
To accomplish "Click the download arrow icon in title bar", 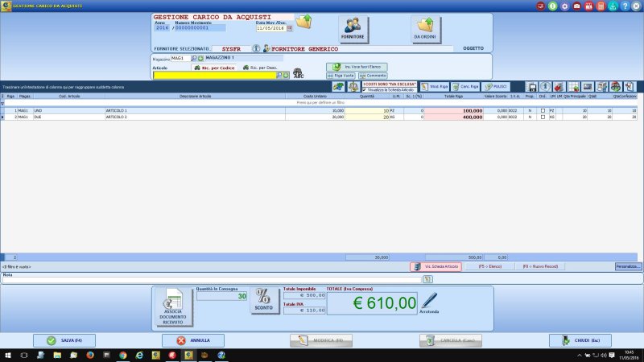I will (613, 6).
